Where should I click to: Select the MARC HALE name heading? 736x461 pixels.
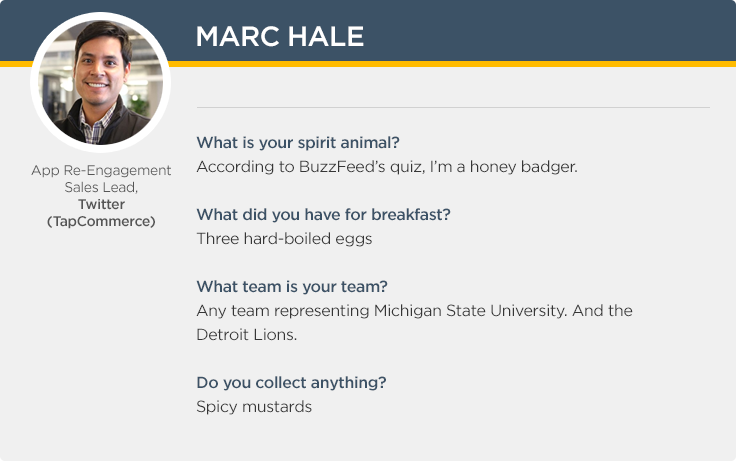pos(279,37)
